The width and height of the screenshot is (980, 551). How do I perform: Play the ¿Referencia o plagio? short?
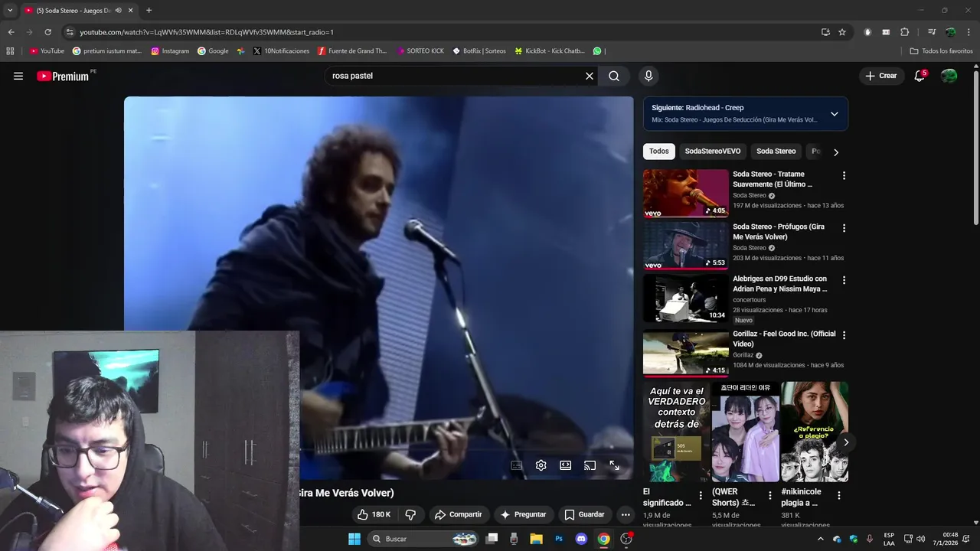pos(815,432)
